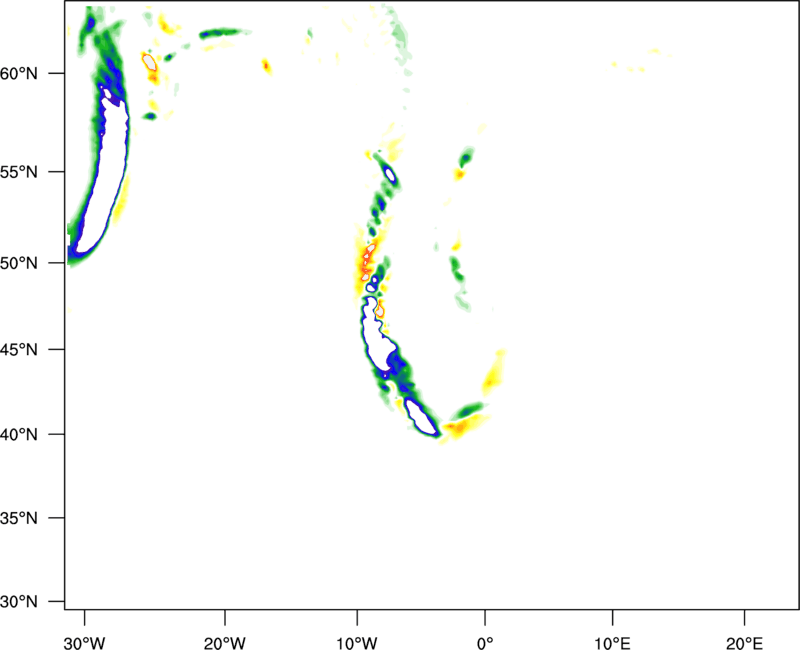Click the 45°N latitude axis label
800x650 pixels.
click(19, 350)
